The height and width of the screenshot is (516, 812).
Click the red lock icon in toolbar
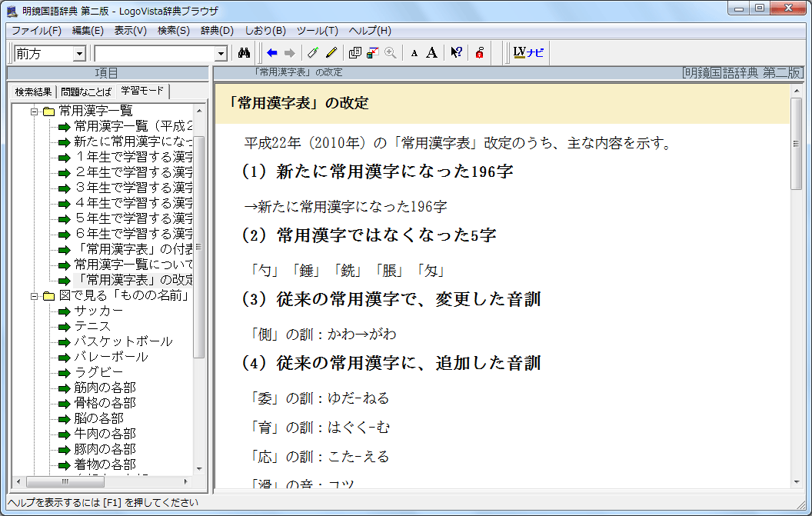point(479,53)
